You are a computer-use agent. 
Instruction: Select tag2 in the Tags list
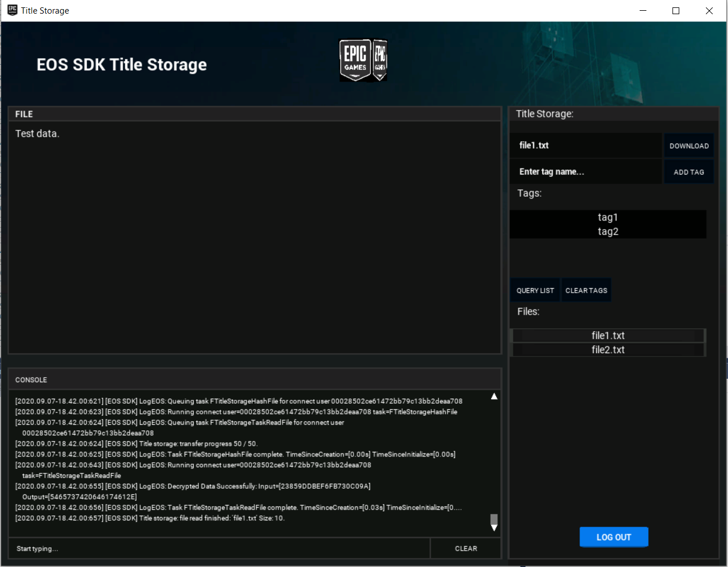pos(608,231)
